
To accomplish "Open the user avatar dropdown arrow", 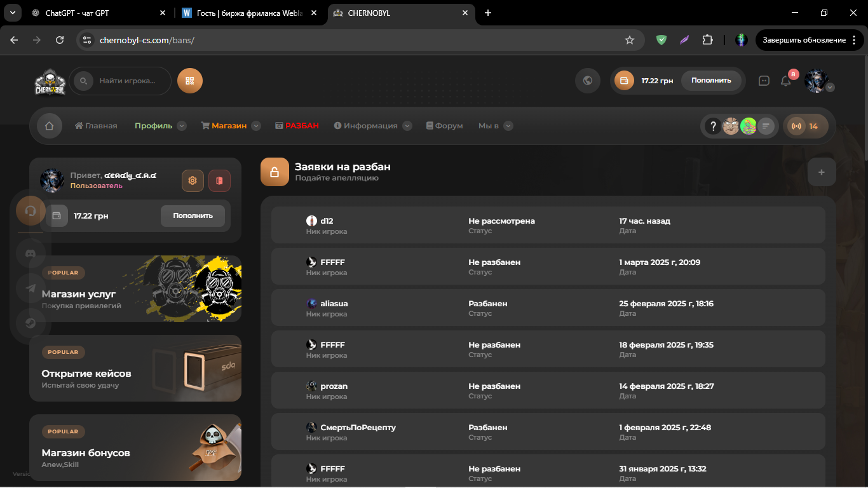I will [x=830, y=88].
